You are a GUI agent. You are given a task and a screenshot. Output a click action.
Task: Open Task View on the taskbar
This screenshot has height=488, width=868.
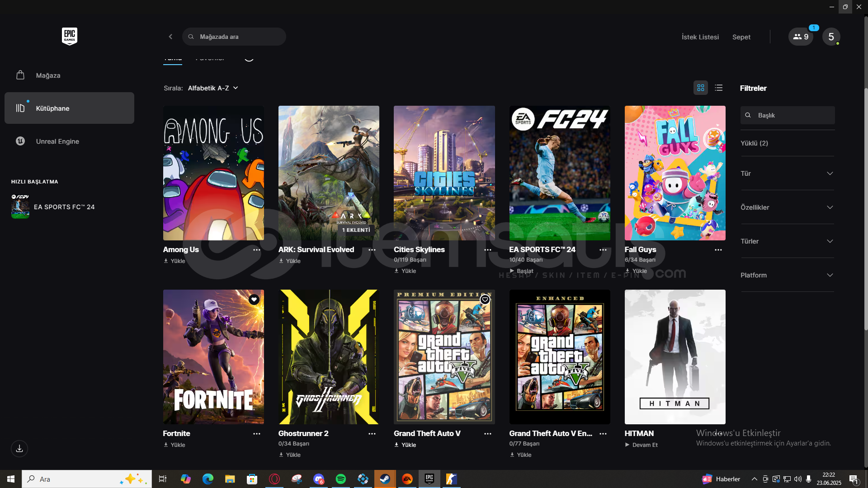(163, 479)
